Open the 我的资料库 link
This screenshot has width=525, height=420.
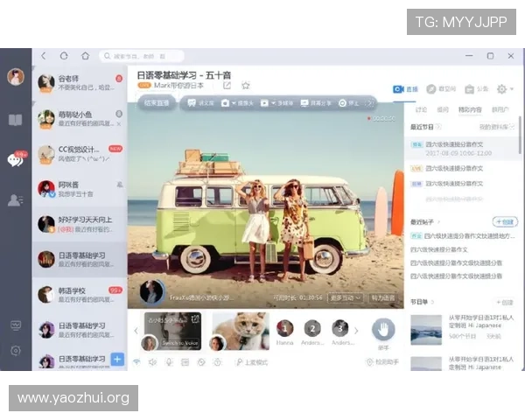[496, 127]
